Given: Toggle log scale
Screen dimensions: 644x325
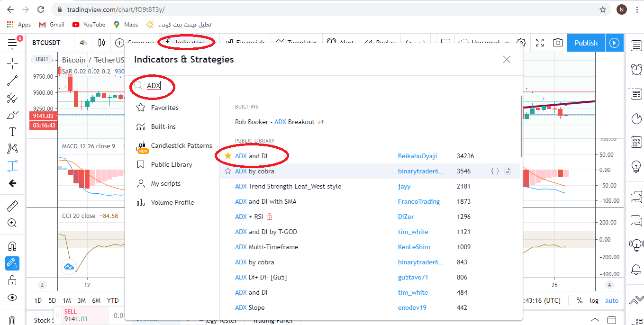Looking at the screenshot, I should pos(594,300).
